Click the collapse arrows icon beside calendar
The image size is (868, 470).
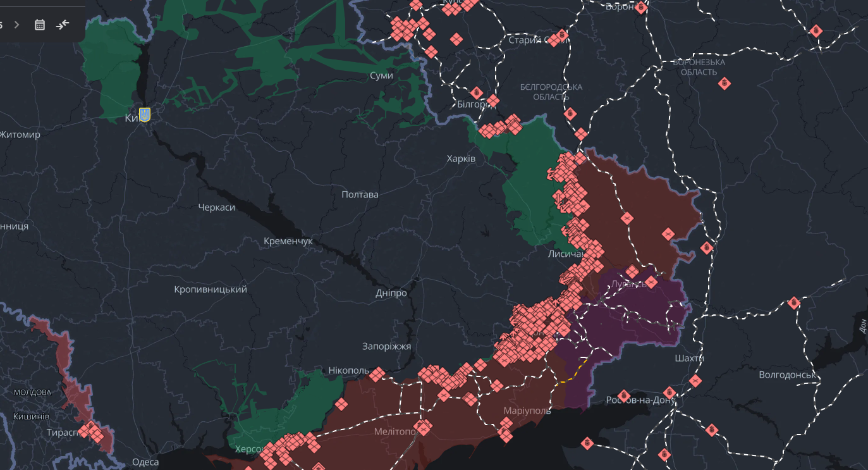tap(62, 25)
